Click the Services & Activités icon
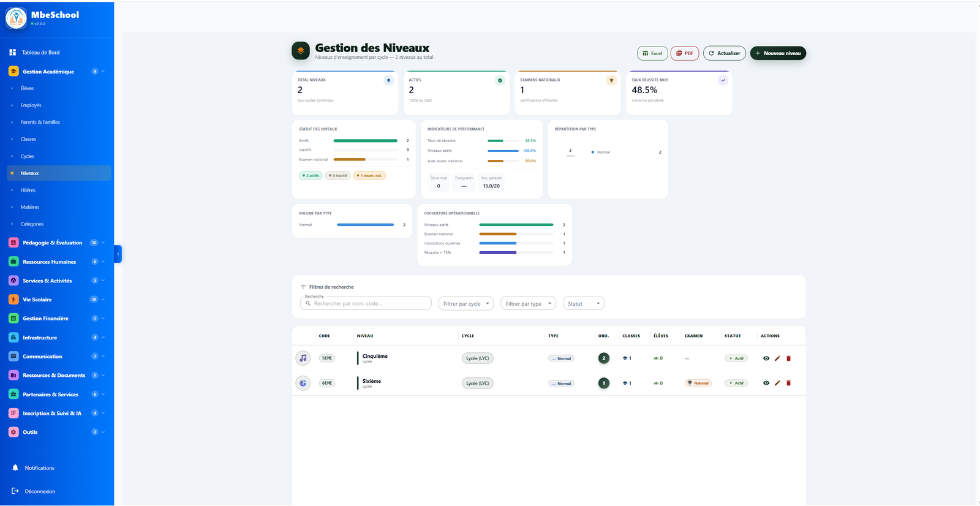The width and height of the screenshot is (980, 506). pos(13,281)
